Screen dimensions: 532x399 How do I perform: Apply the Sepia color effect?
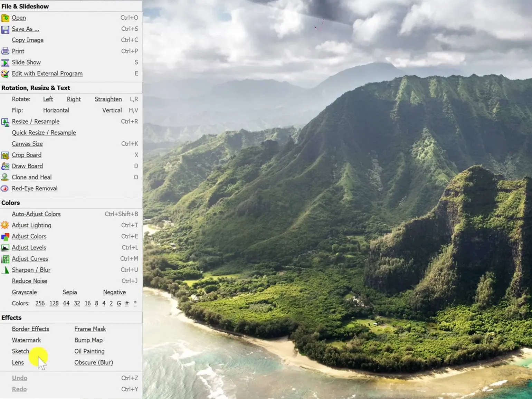coord(70,292)
